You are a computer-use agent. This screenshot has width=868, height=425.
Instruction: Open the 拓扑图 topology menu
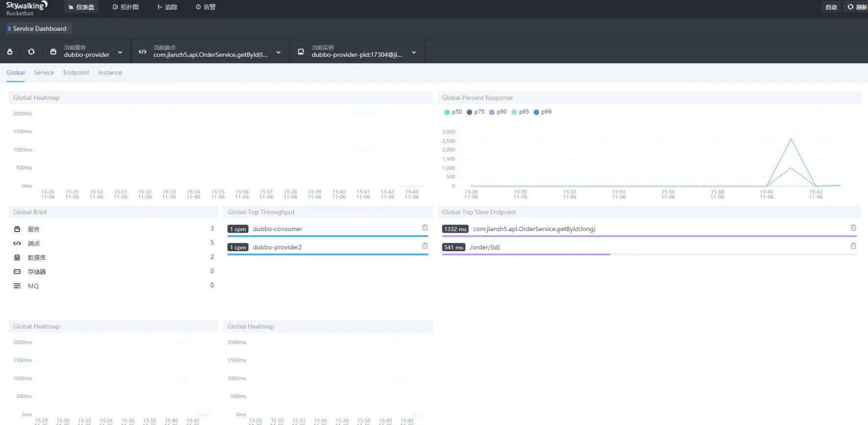coord(125,7)
